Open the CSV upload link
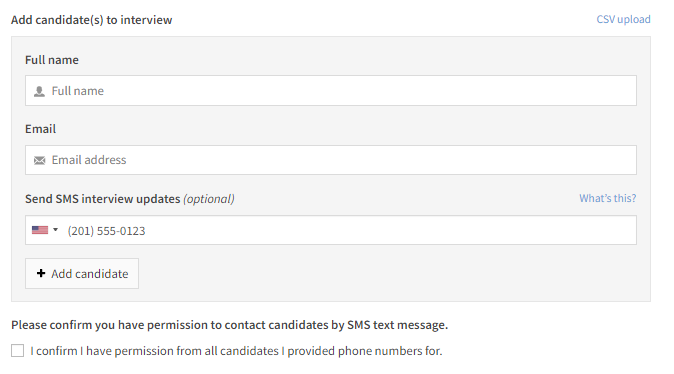Image resolution: width=674 pixels, height=374 pixels. [623, 19]
